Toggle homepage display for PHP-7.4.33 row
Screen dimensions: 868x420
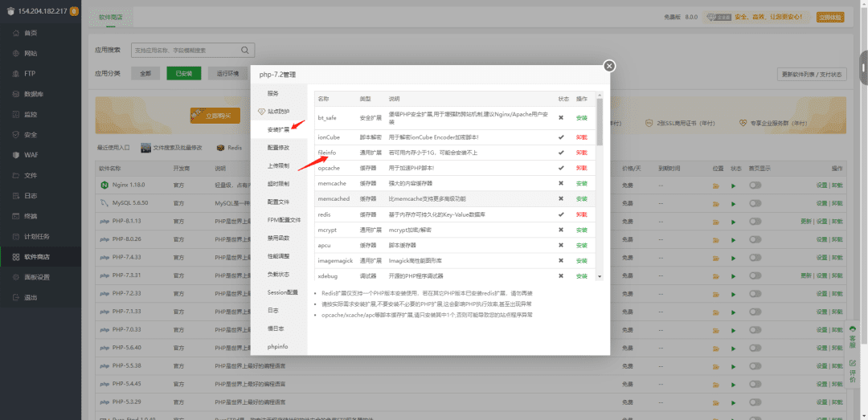pyautogui.click(x=755, y=257)
